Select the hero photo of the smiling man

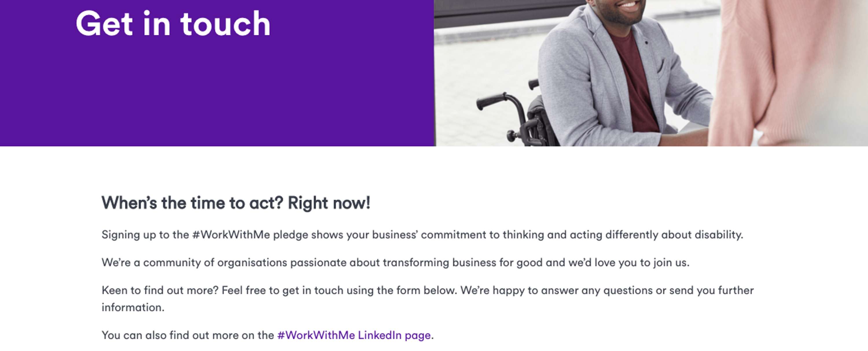point(651,73)
